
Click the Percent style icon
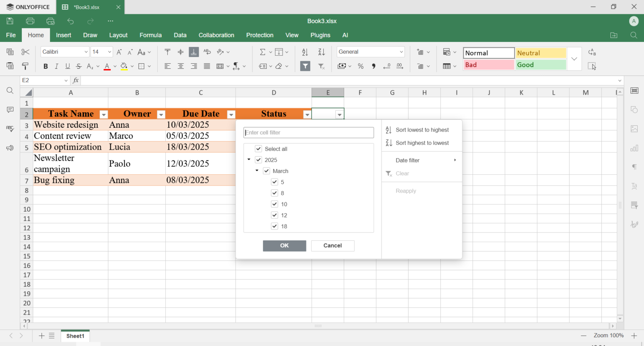(x=361, y=66)
